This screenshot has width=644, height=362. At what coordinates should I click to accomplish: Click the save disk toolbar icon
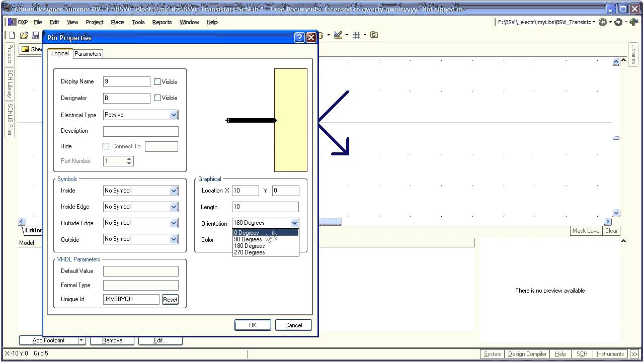click(x=36, y=35)
